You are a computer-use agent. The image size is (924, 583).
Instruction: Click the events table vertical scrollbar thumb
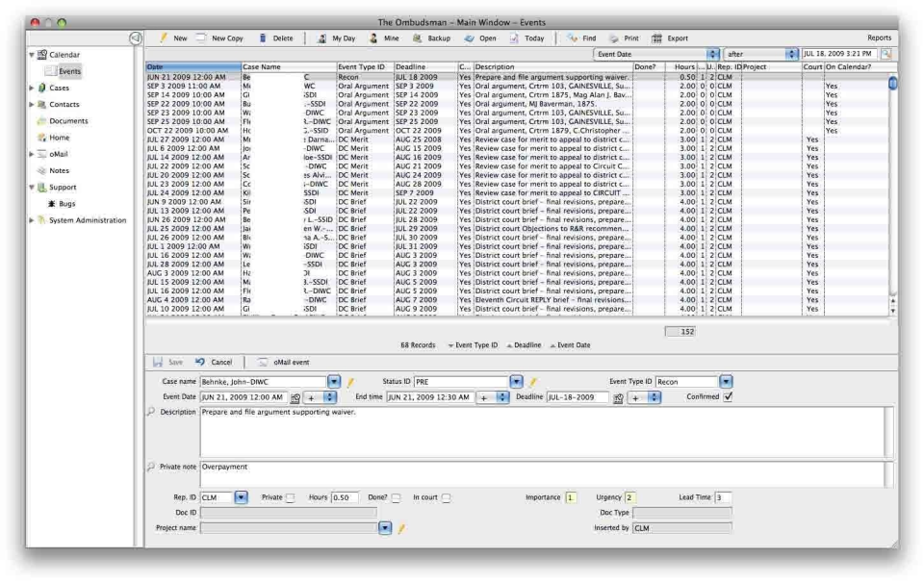tap(893, 83)
